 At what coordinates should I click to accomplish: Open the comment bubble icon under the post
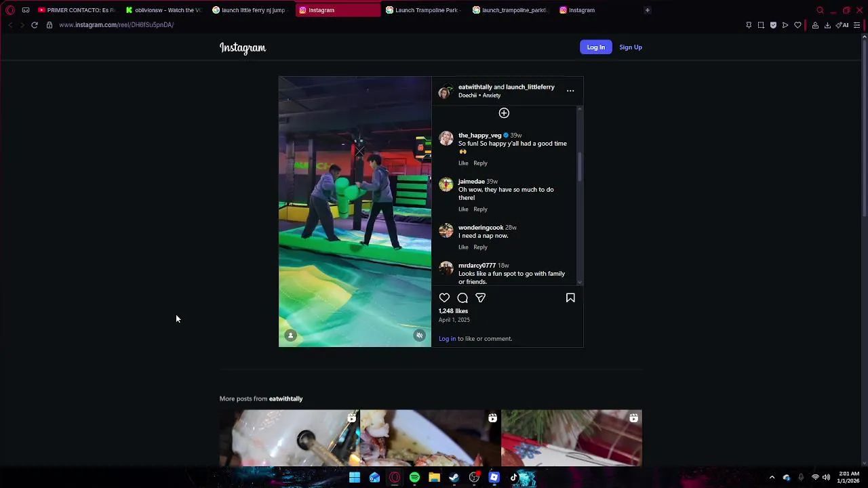[462, 298]
